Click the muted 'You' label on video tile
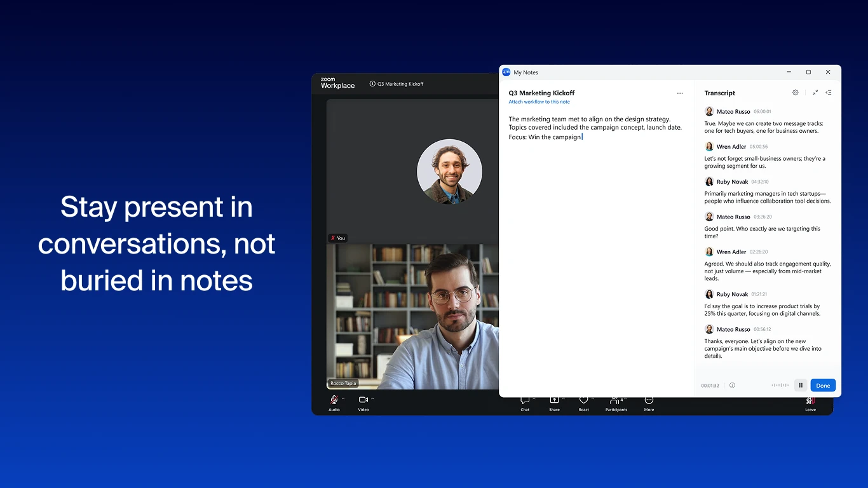The image size is (868, 488). [337, 238]
